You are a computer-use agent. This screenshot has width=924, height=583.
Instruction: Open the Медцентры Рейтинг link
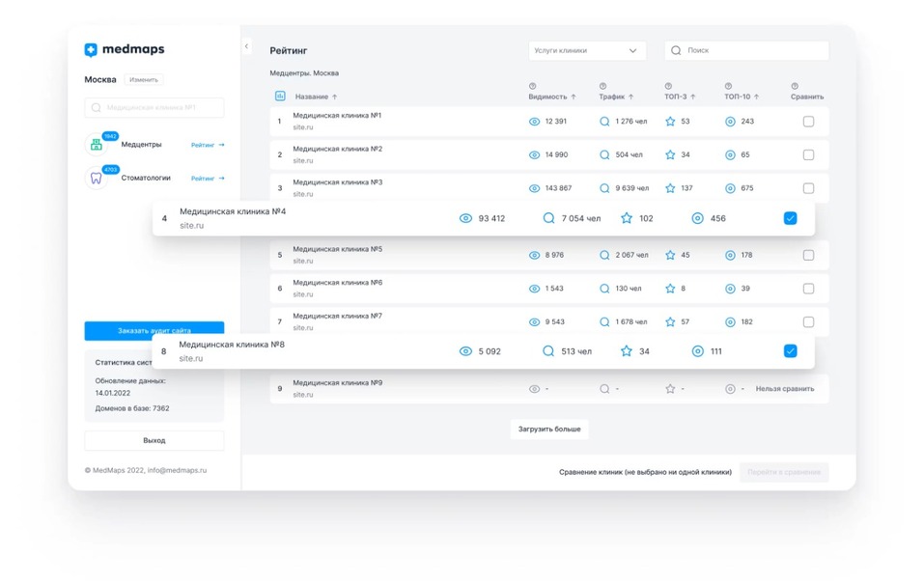tap(207, 145)
